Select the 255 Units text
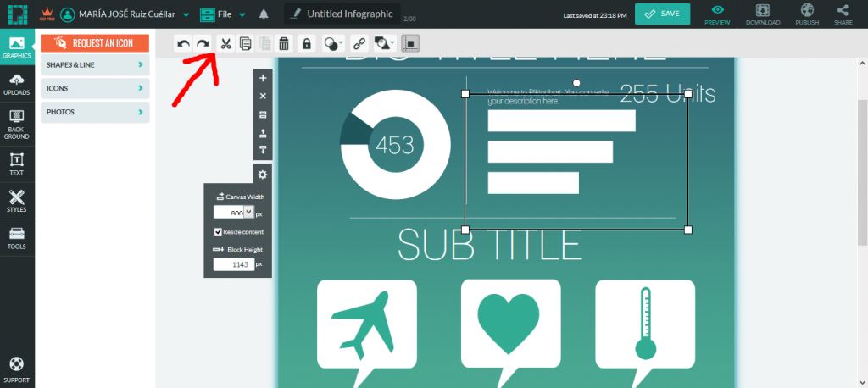Image resolution: width=868 pixels, height=388 pixels. 668,93
